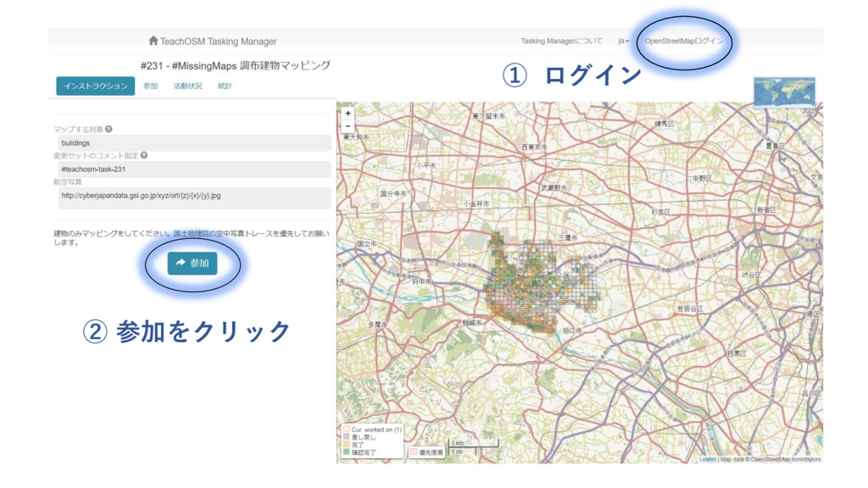868x488 pixels.
Task: Click the 確認完了 legend swatch
Action: (347, 452)
